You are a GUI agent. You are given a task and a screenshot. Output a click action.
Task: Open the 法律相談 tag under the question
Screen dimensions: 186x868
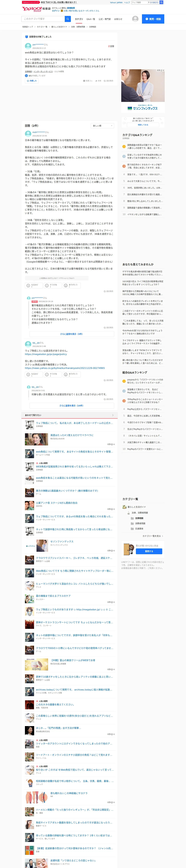(x=28, y=71)
